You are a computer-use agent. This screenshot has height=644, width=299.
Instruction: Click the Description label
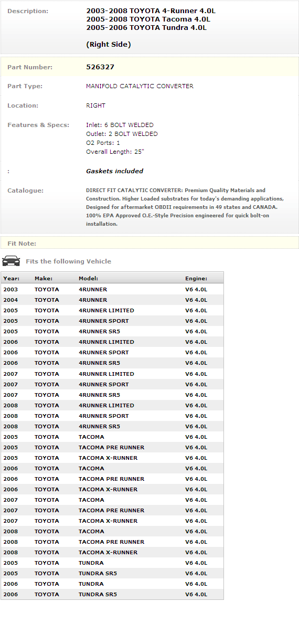pyautogui.click(x=28, y=11)
